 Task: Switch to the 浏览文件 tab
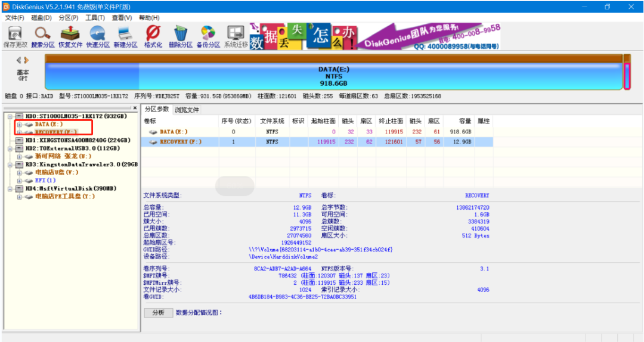187,110
